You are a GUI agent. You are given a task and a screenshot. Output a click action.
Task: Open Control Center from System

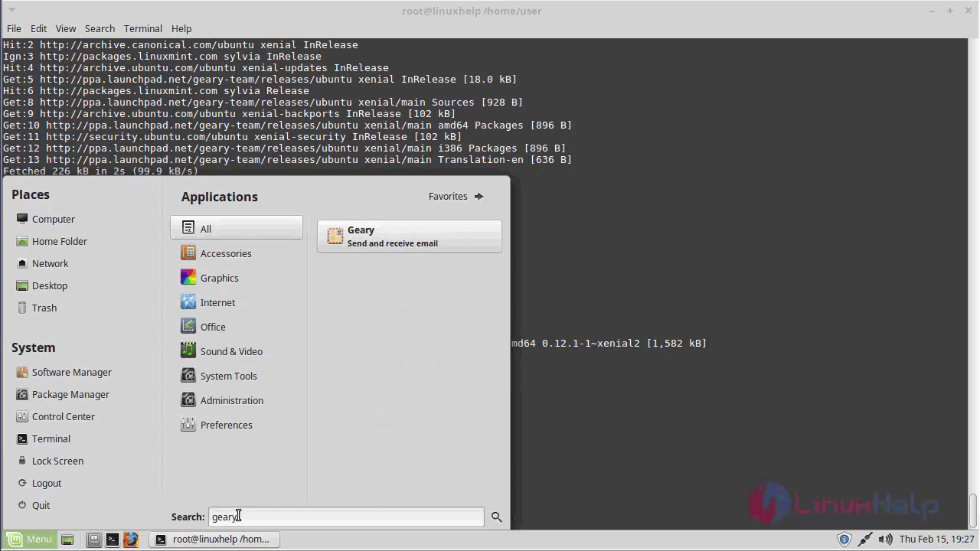pos(55,416)
